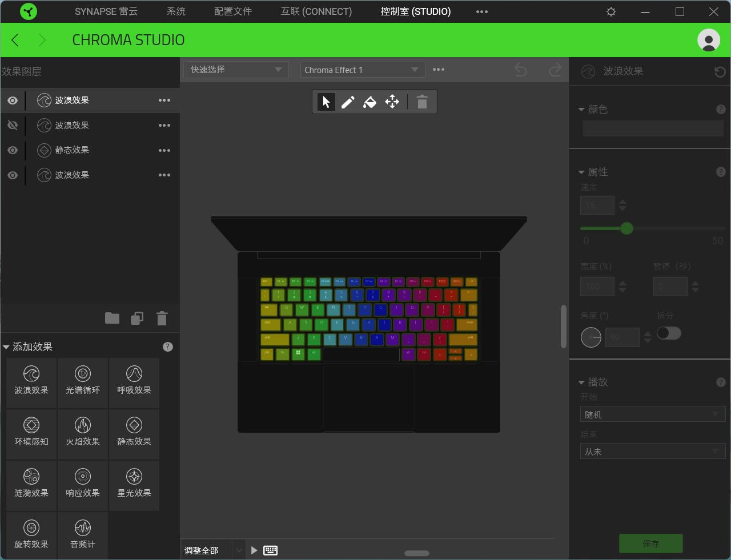Add 呼吸效果 breathing effect
Image resolution: width=731 pixels, height=560 pixels.
click(x=134, y=383)
